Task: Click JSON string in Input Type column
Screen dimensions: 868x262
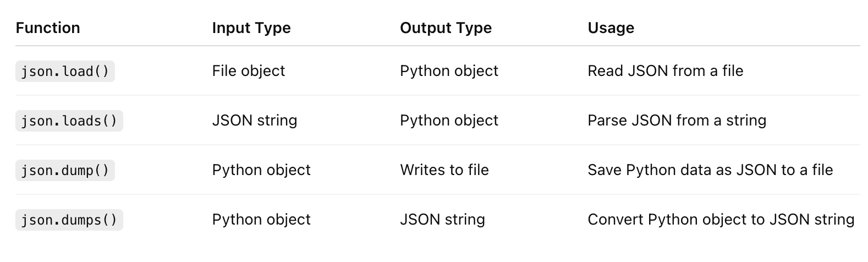Action: tap(255, 121)
